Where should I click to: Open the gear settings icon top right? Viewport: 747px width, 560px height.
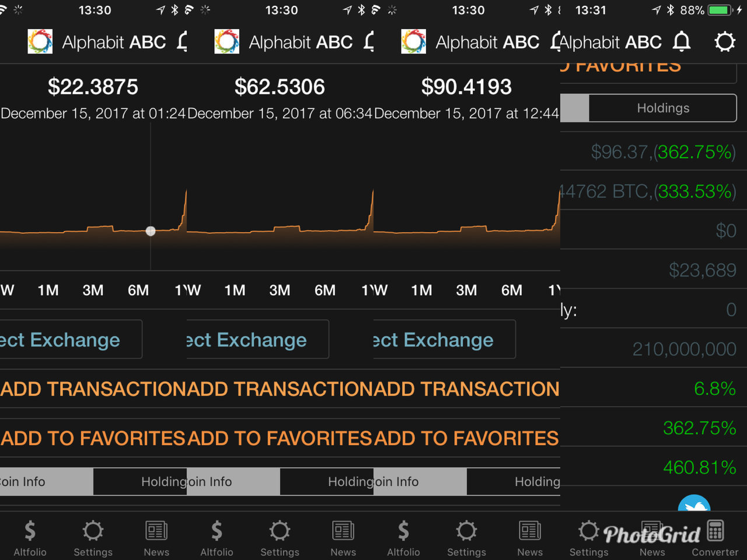click(x=724, y=42)
